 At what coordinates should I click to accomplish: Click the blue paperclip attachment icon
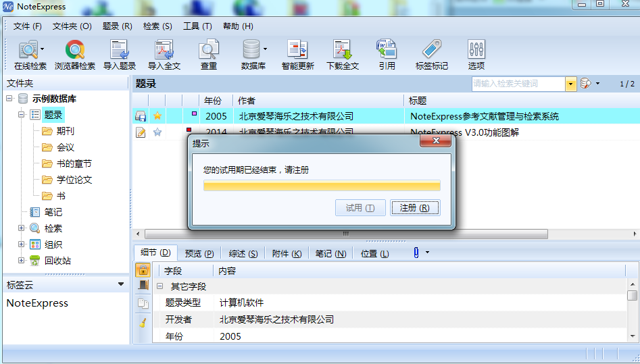[416, 253]
